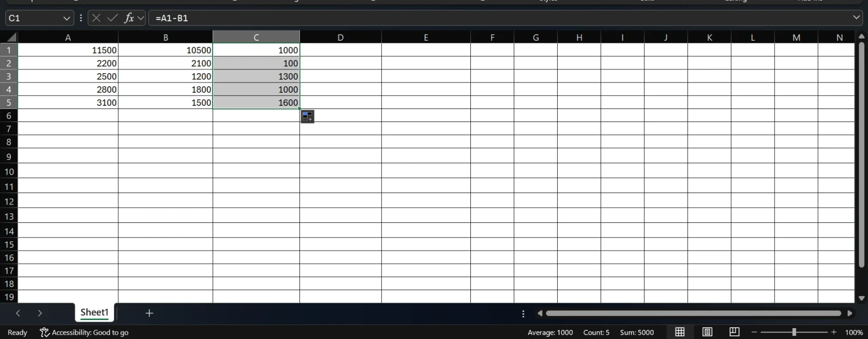This screenshot has width=868, height=339.
Task: Select cell C2 with value 100
Action: (x=256, y=63)
